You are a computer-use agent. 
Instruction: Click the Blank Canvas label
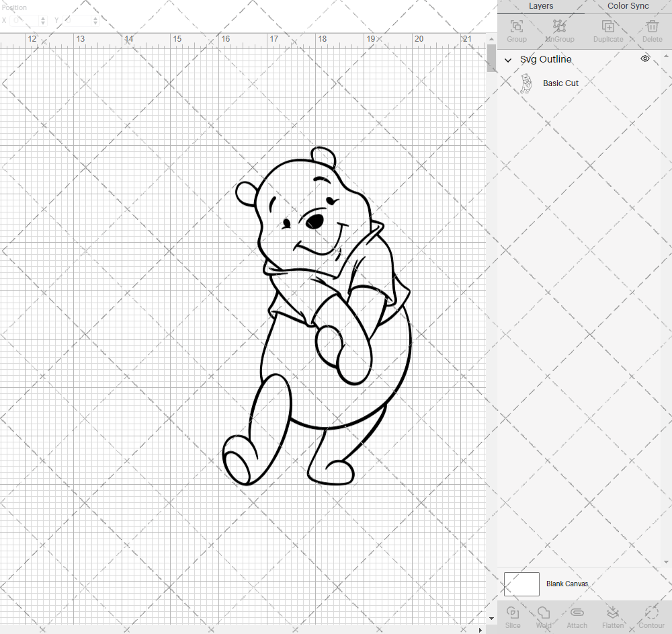pyautogui.click(x=567, y=584)
